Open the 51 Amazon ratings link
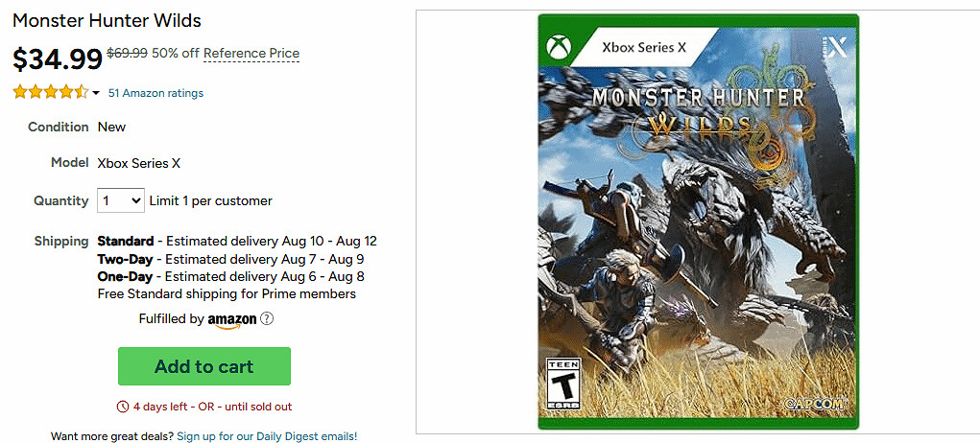The image size is (980, 443). [x=155, y=93]
